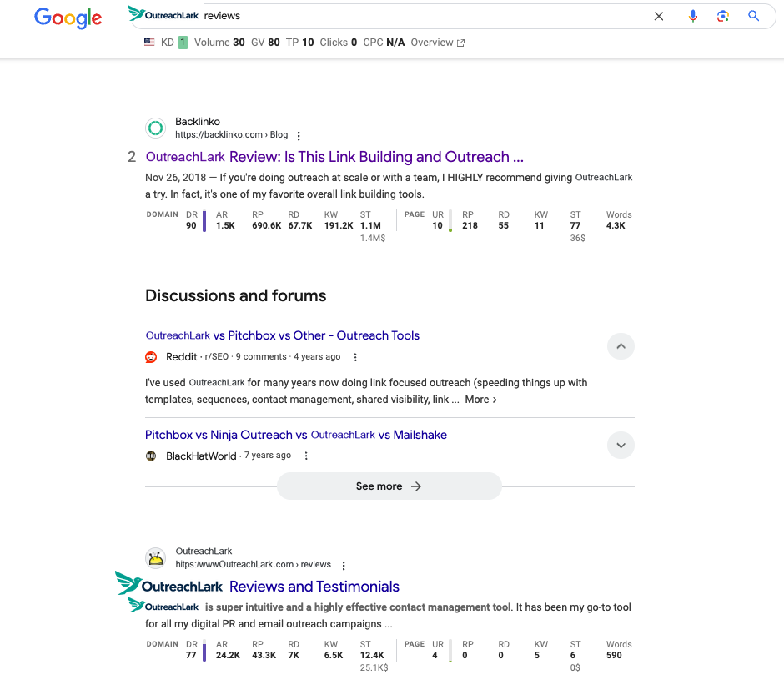This screenshot has width=784, height=685.
Task: Click More link on Reddit snippet
Action: (x=481, y=400)
